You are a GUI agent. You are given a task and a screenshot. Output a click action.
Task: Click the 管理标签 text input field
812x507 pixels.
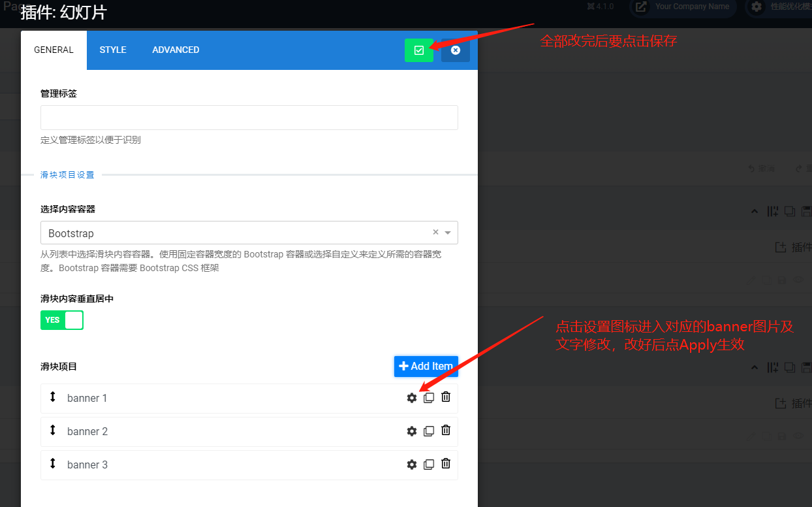(249, 118)
